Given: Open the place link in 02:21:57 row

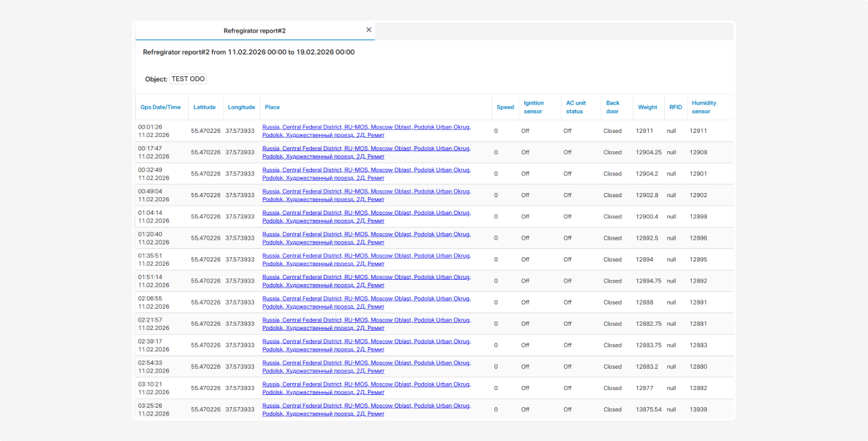Looking at the screenshot, I should point(366,324).
